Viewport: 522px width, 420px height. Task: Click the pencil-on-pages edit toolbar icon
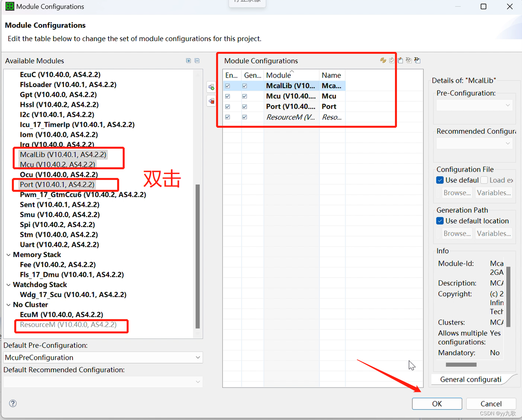pyautogui.click(x=400, y=60)
